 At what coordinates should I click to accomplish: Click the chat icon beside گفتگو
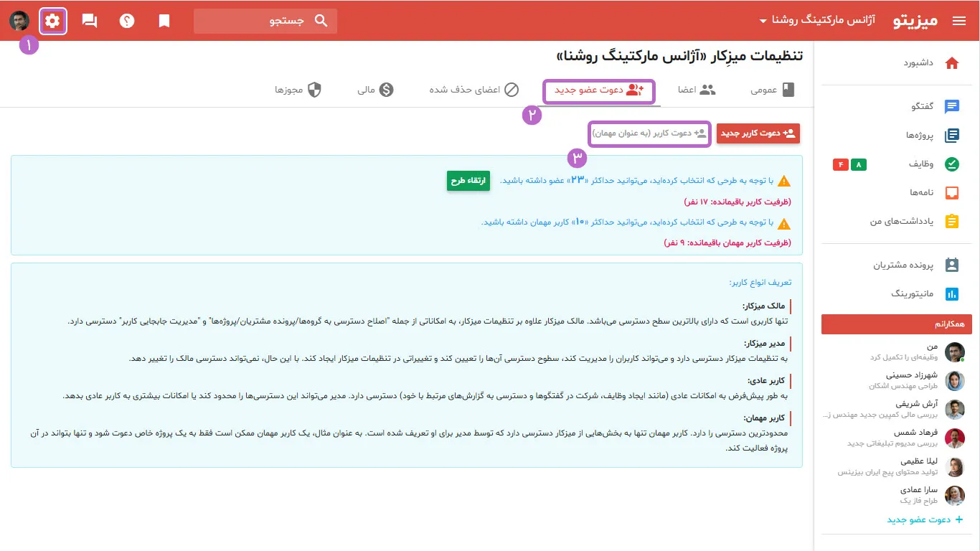952,107
